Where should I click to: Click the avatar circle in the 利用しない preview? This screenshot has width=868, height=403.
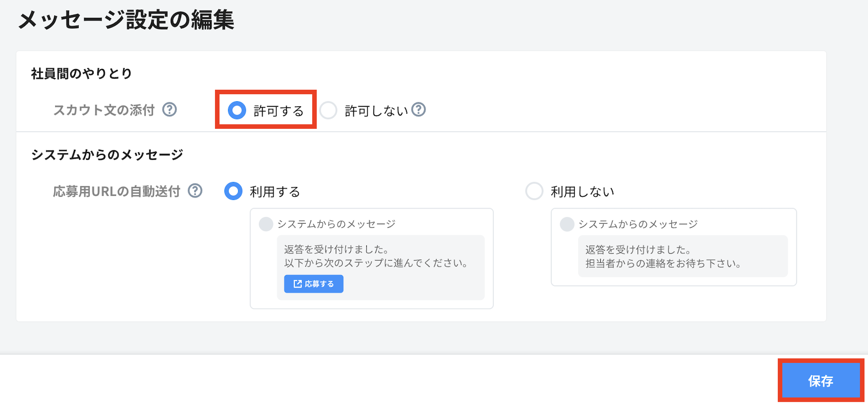567,224
